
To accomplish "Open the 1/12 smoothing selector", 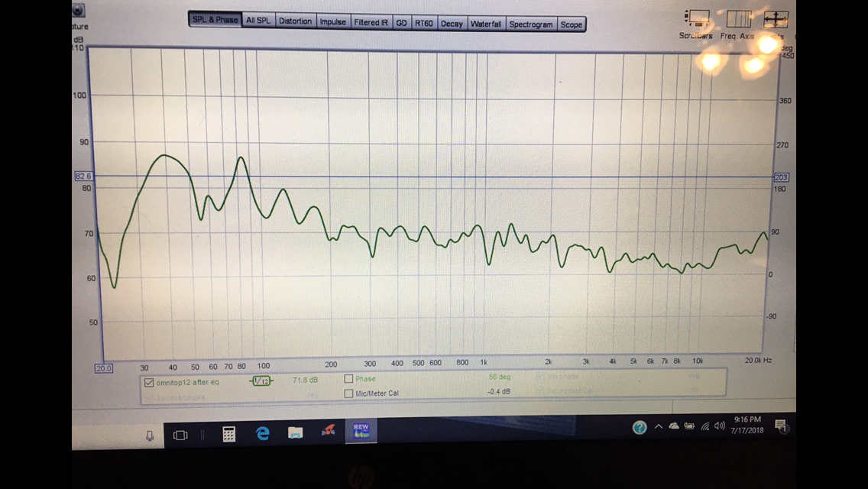I will (261, 381).
